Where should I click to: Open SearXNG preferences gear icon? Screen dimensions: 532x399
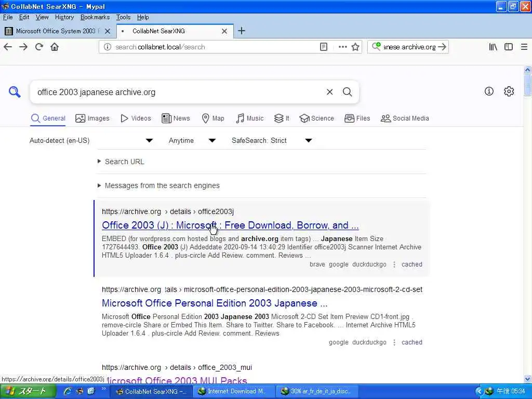pyautogui.click(x=509, y=91)
